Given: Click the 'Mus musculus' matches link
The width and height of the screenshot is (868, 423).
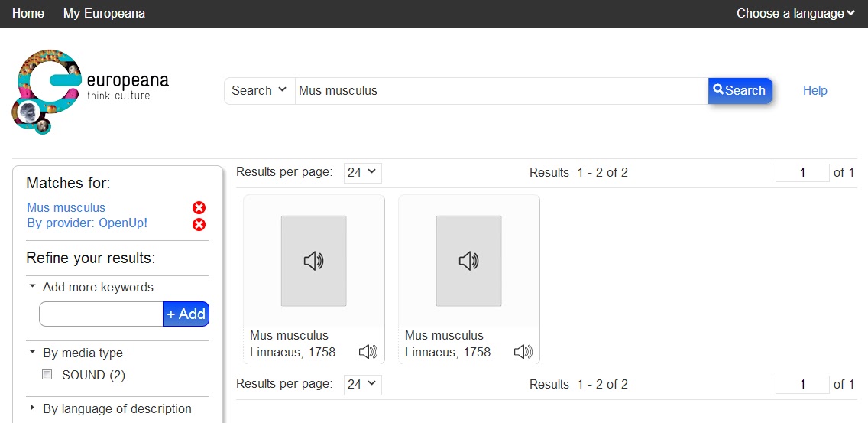Looking at the screenshot, I should pyautogui.click(x=66, y=208).
